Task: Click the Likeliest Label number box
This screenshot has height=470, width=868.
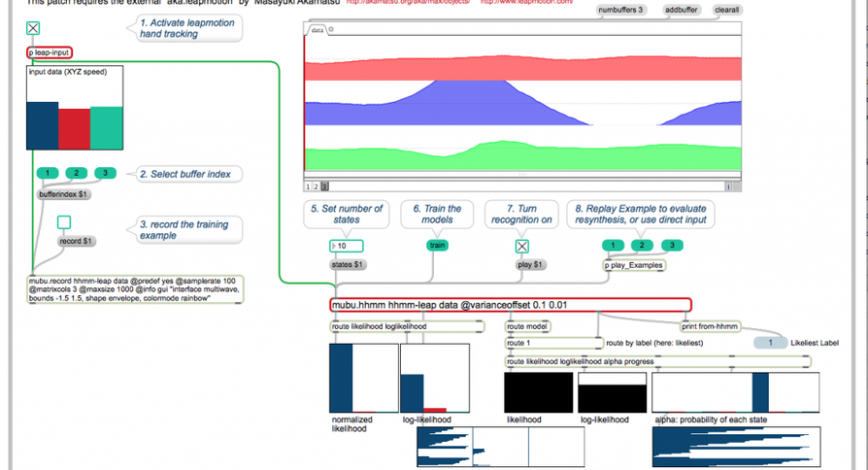Action: click(770, 343)
